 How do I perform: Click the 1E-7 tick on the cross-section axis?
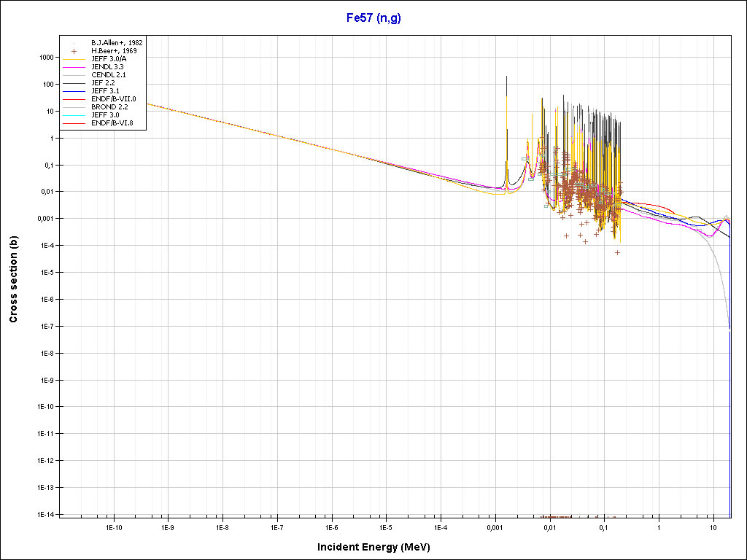[47, 326]
